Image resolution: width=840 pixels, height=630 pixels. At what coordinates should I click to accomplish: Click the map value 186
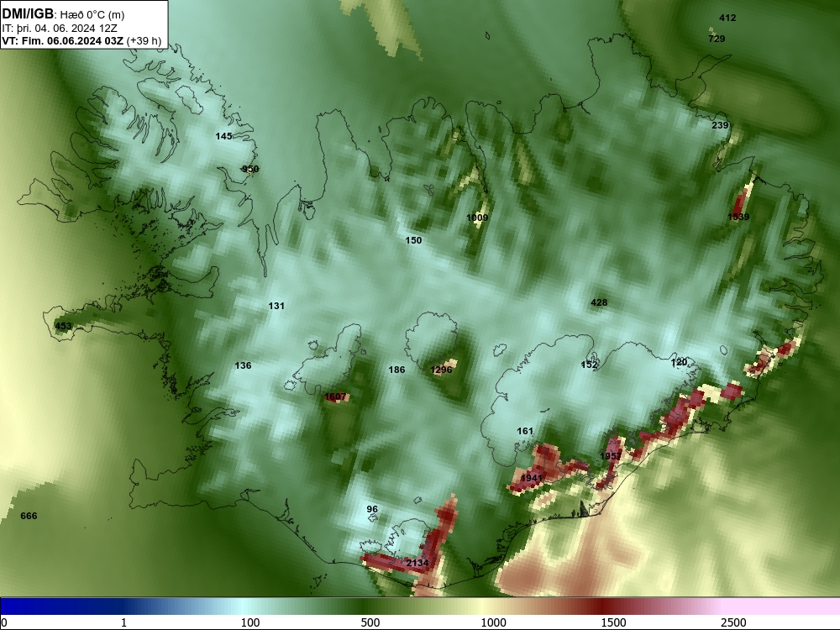(x=397, y=370)
